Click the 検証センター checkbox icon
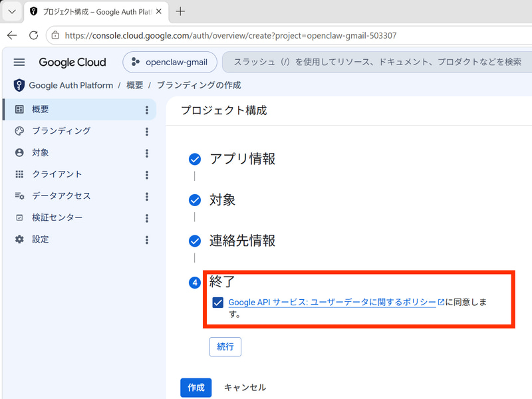This screenshot has width=532, height=399. click(19, 218)
